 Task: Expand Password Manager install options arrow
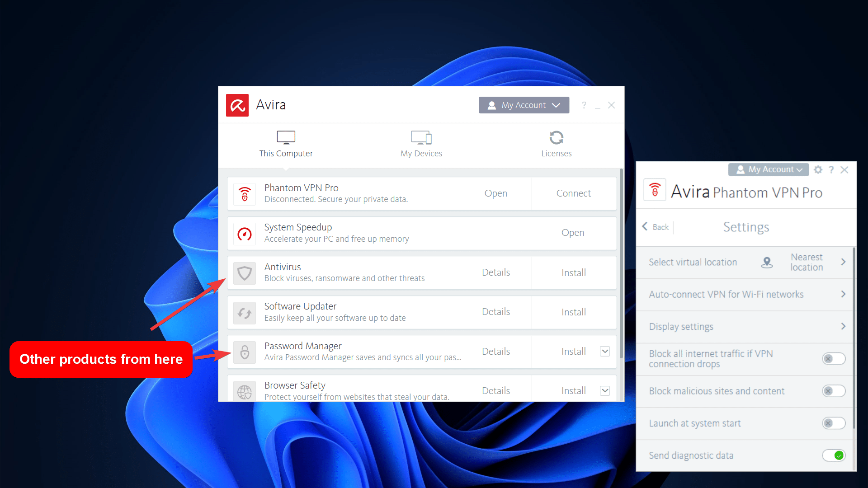point(605,351)
